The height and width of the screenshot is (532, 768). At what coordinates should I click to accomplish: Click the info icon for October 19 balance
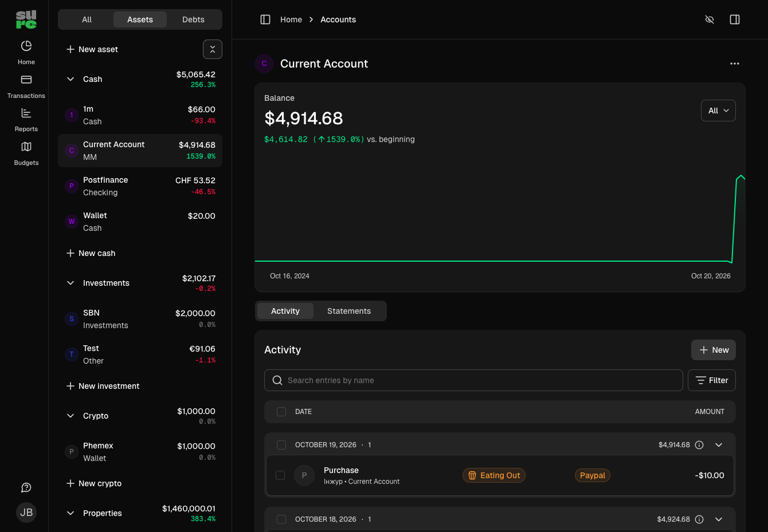tap(699, 445)
